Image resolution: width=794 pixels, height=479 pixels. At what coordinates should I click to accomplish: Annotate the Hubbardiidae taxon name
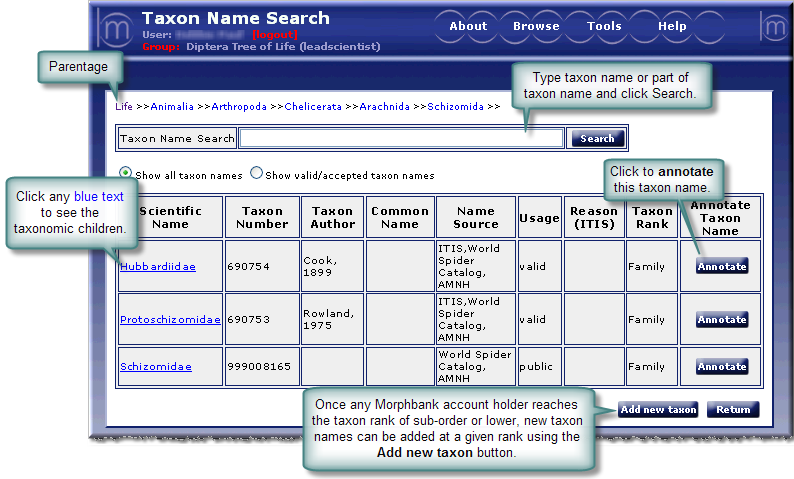[x=722, y=266]
